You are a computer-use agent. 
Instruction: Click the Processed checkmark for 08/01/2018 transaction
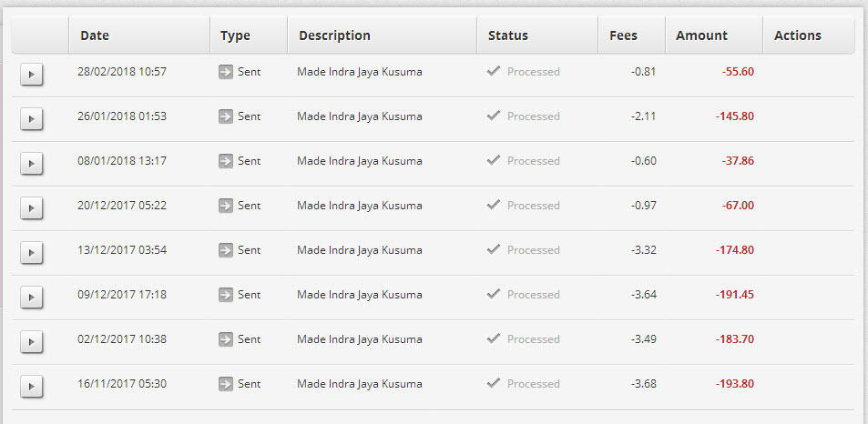pos(494,160)
